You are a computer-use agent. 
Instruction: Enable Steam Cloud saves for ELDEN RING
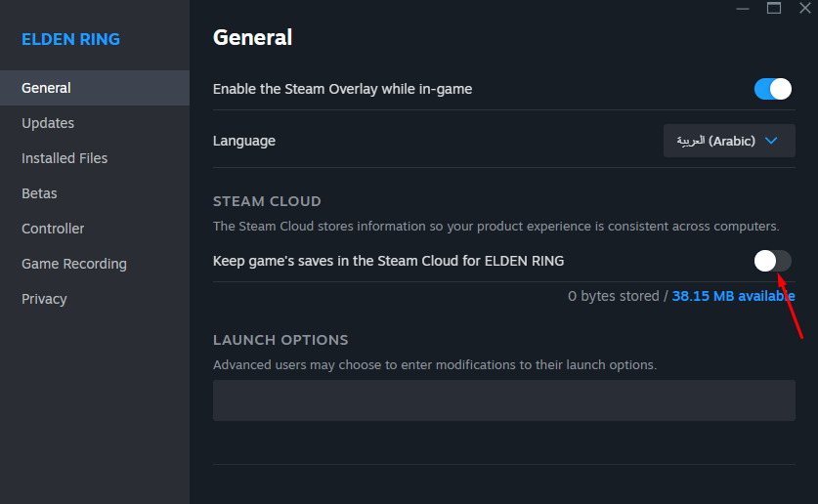[x=772, y=261]
